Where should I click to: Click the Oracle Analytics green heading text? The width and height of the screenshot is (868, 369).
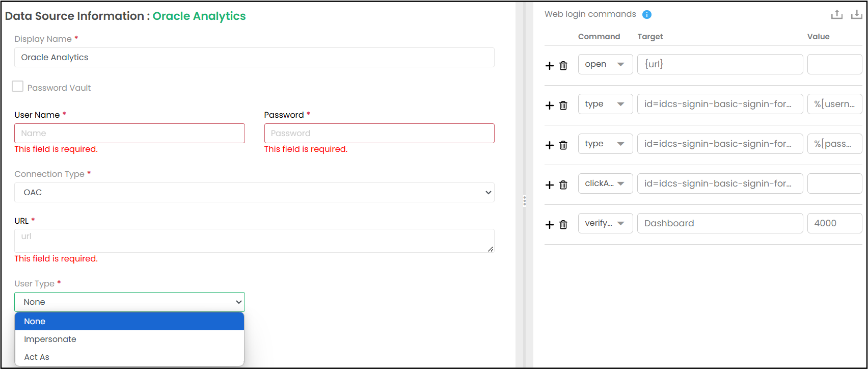click(199, 16)
